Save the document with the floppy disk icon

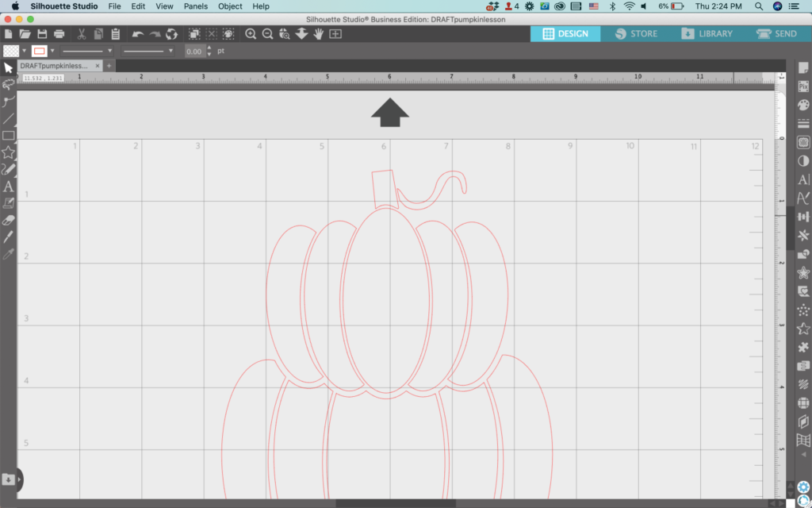pos(42,34)
